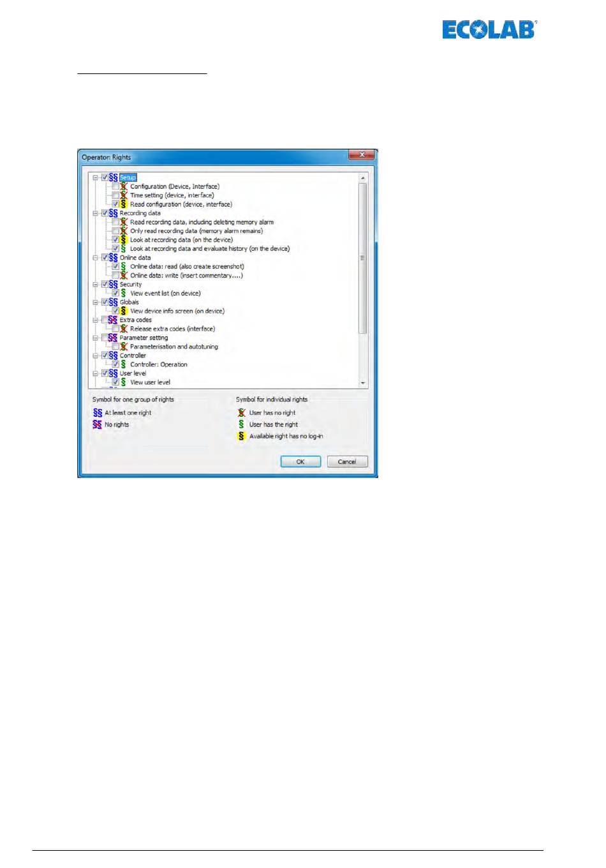Click the no-right icon beside Only read recording data
Screen dimensions: 606x868
(124, 231)
